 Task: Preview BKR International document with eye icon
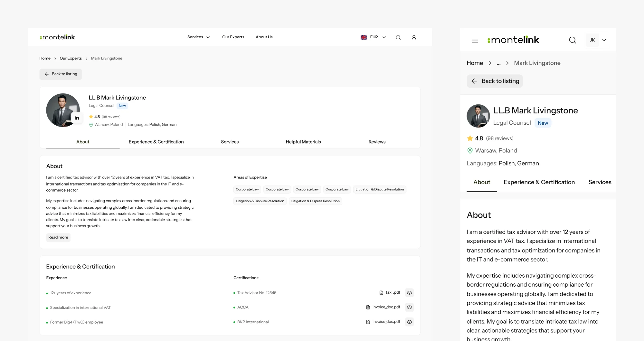tap(409, 322)
